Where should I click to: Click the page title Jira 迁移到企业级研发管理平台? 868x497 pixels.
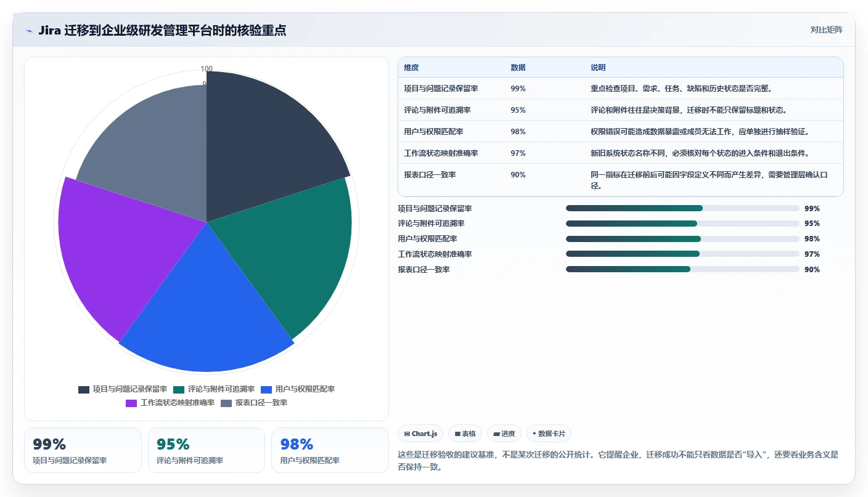(162, 30)
